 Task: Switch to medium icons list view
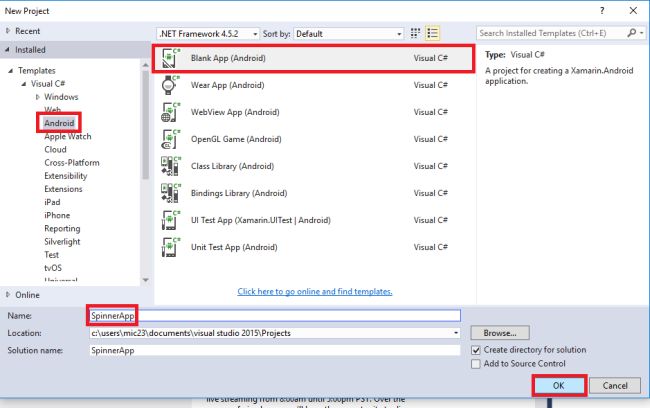pos(432,33)
